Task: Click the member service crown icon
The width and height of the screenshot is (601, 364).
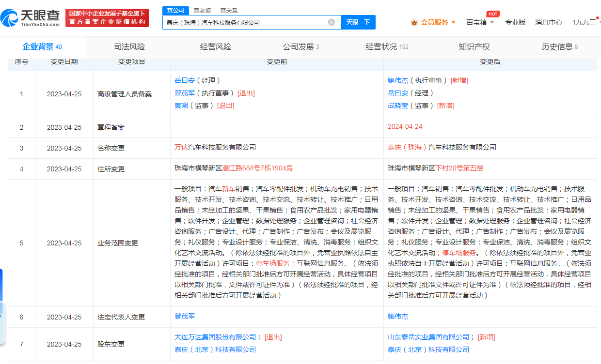Action: point(414,22)
